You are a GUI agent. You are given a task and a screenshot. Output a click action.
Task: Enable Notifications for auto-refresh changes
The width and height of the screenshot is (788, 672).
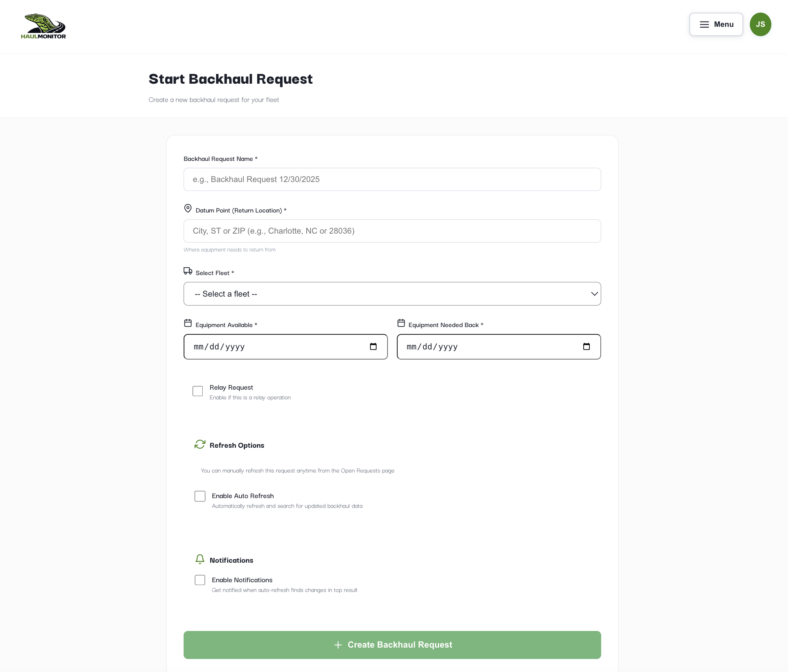click(199, 580)
